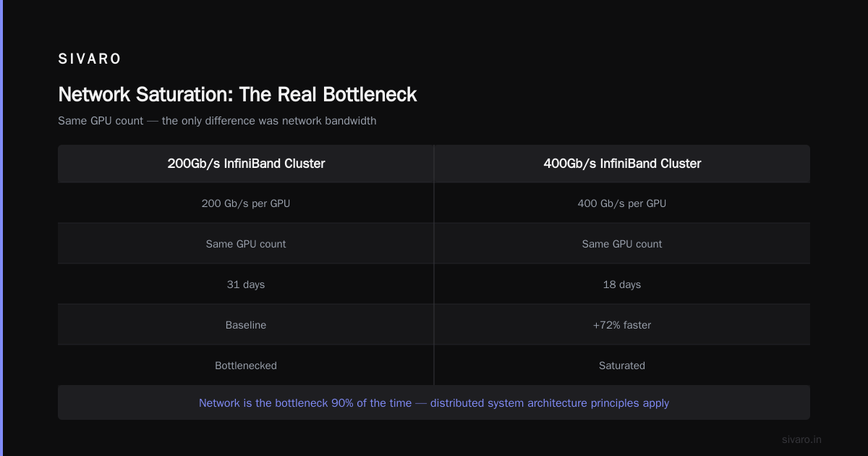Screen dimensions: 868x456
Task: Select the Bottlenecked cell
Action: [246, 366]
